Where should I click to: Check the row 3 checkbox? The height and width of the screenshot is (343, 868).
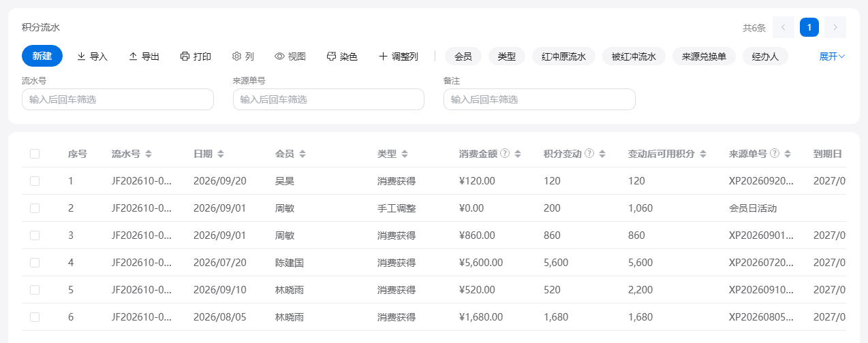click(35, 235)
